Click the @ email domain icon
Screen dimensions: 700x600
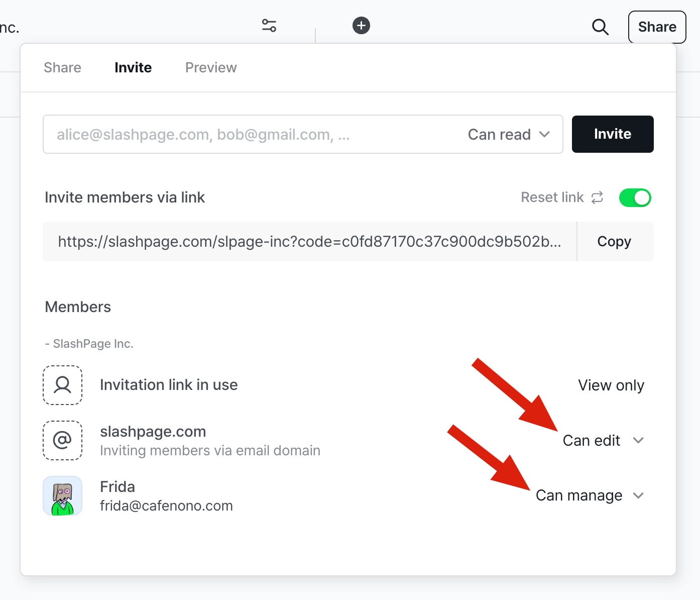pyautogui.click(x=63, y=440)
